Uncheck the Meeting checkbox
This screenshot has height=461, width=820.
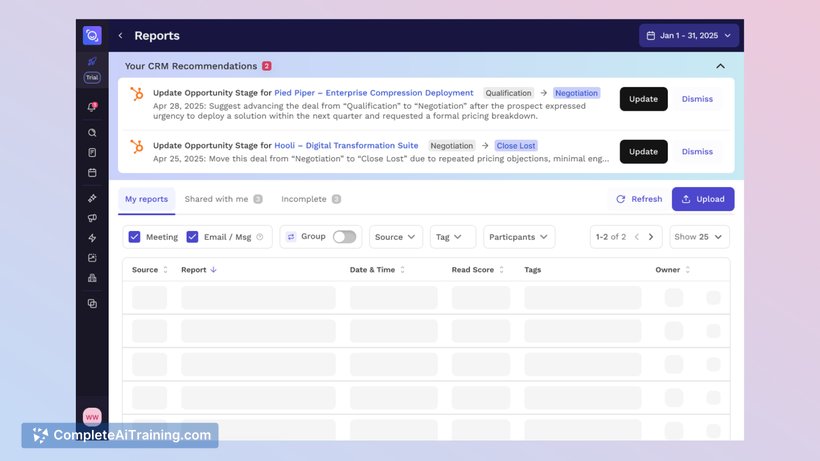click(x=134, y=237)
